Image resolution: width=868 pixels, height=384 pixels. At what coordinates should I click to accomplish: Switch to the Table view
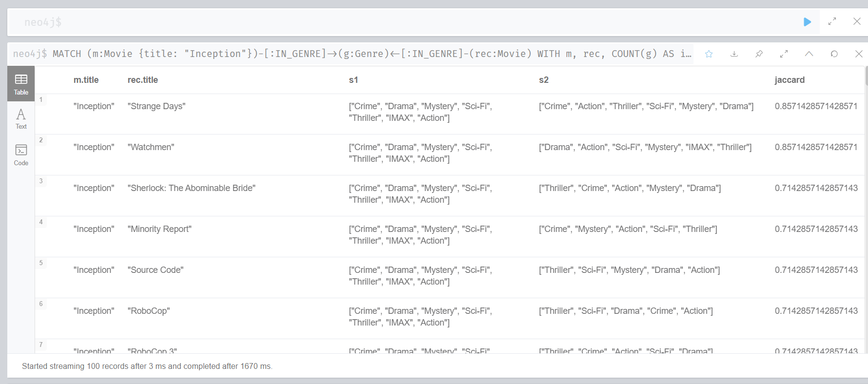[x=21, y=84]
